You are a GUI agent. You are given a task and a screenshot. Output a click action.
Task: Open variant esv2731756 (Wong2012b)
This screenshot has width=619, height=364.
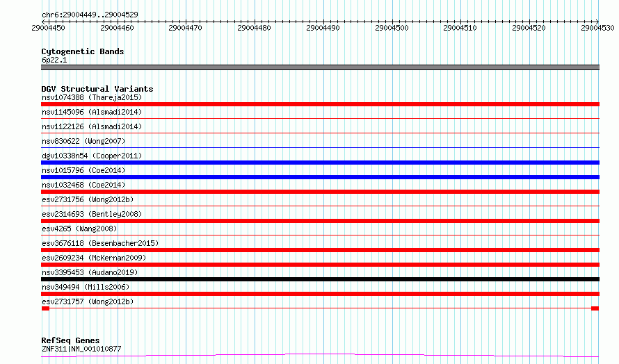(x=88, y=199)
